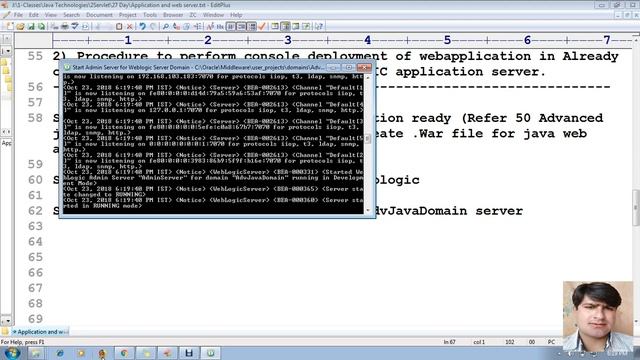
Task: Click the 'ln 67' status bar entry
Action: coord(449,342)
